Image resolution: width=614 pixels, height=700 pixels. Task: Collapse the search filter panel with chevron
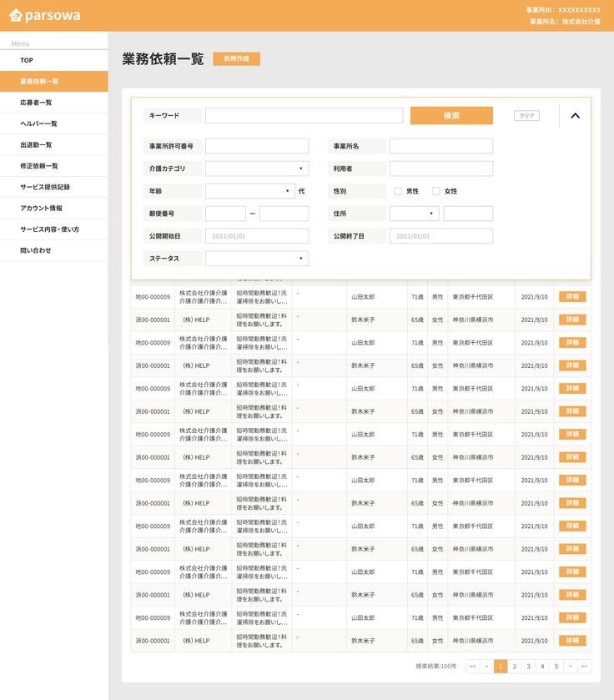[x=575, y=116]
